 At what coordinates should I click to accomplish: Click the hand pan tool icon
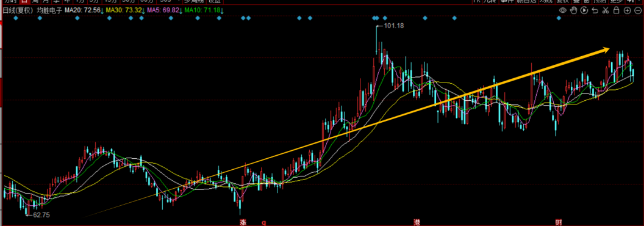pos(574,10)
